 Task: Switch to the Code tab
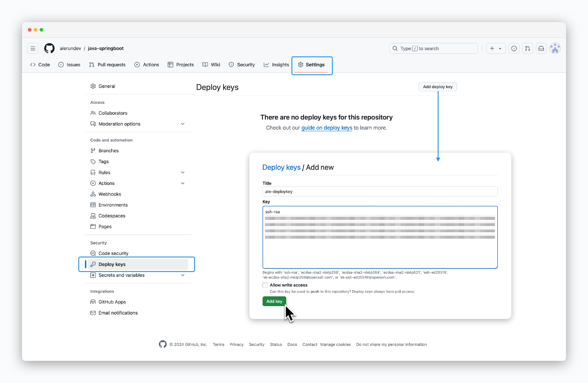click(40, 65)
